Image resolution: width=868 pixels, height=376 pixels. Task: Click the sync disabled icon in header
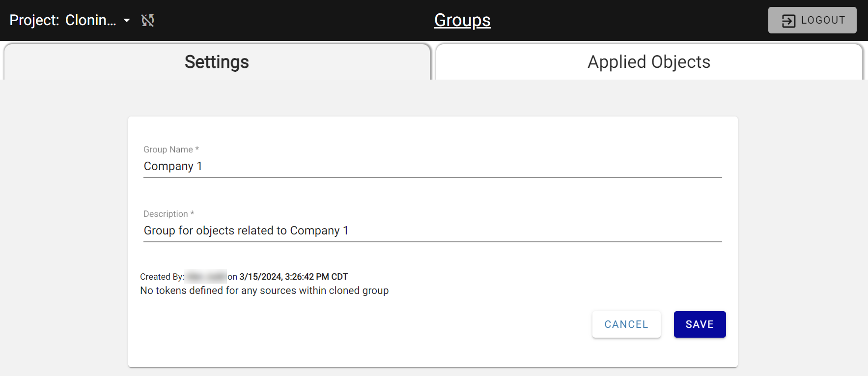click(148, 20)
